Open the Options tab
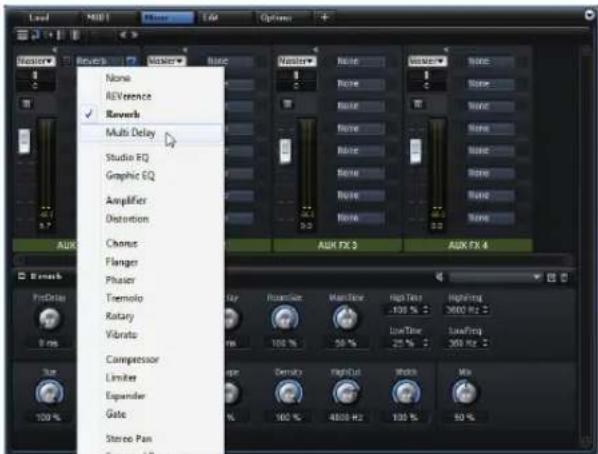 click(x=275, y=18)
